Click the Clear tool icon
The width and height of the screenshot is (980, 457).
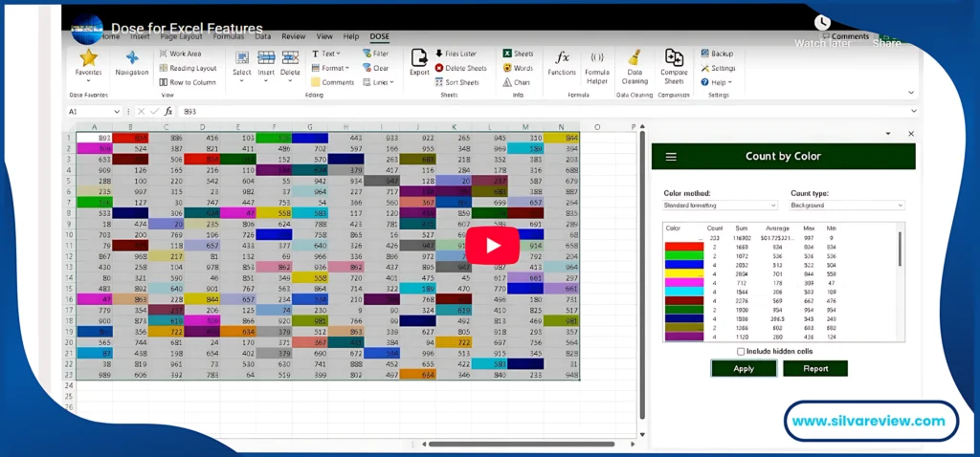tap(367, 68)
